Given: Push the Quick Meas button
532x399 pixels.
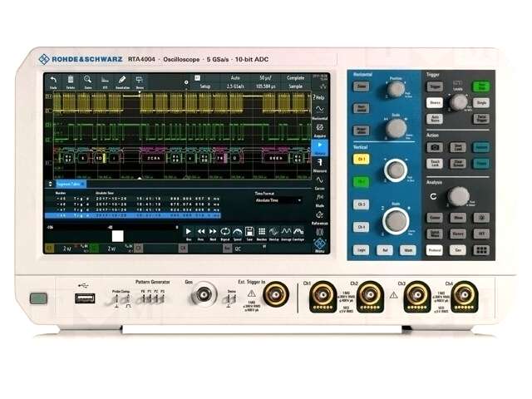Looking at the screenshot, I should tap(435, 234).
